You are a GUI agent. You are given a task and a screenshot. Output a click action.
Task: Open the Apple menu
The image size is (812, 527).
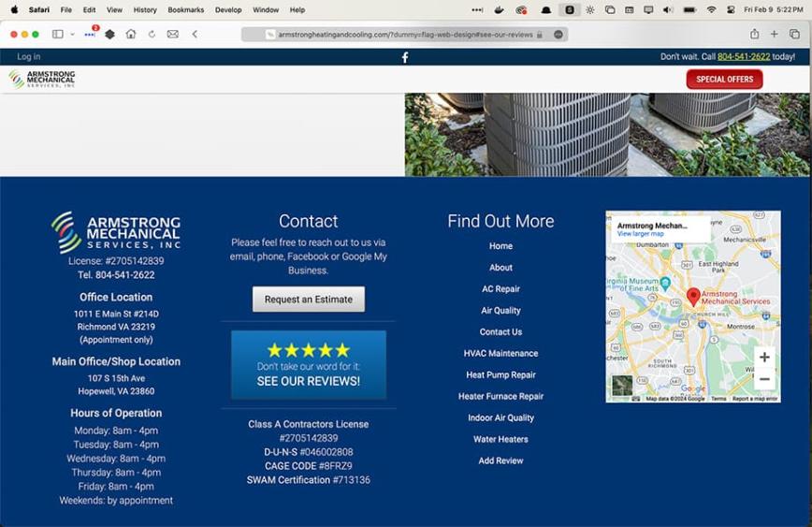tap(14, 9)
